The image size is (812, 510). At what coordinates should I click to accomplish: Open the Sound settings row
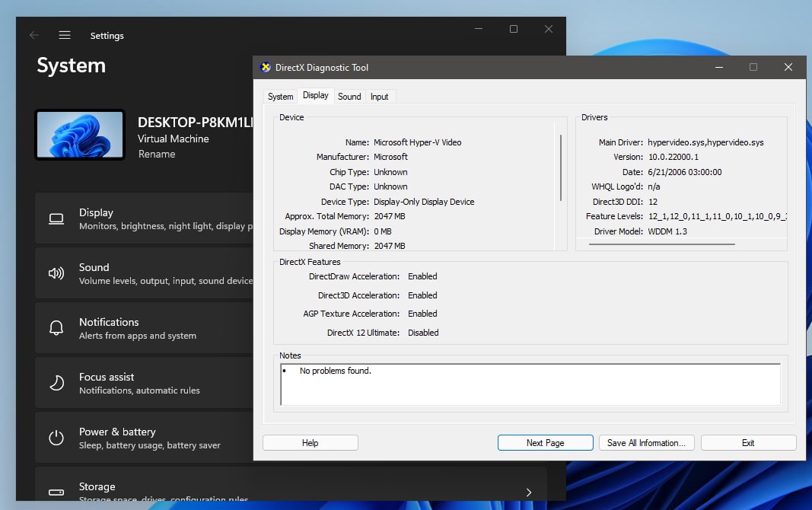[145, 273]
